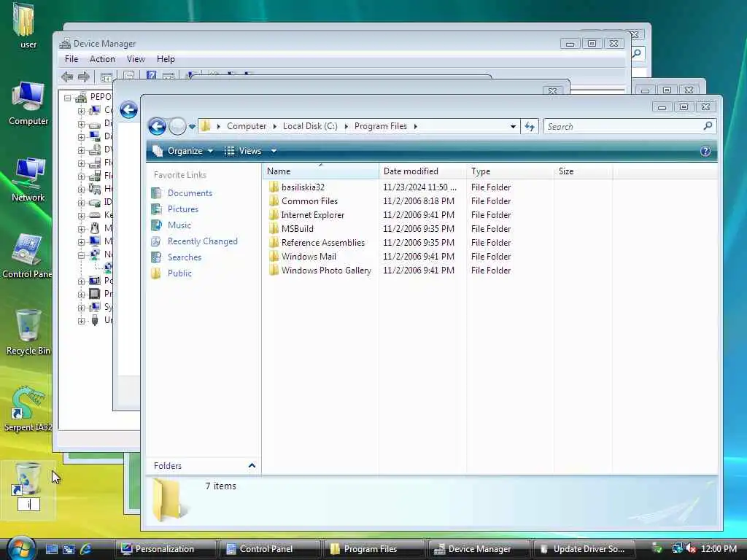The height and width of the screenshot is (560, 747).
Task: Open the address bar history dropdown arrow
Action: click(x=513, y=127)
